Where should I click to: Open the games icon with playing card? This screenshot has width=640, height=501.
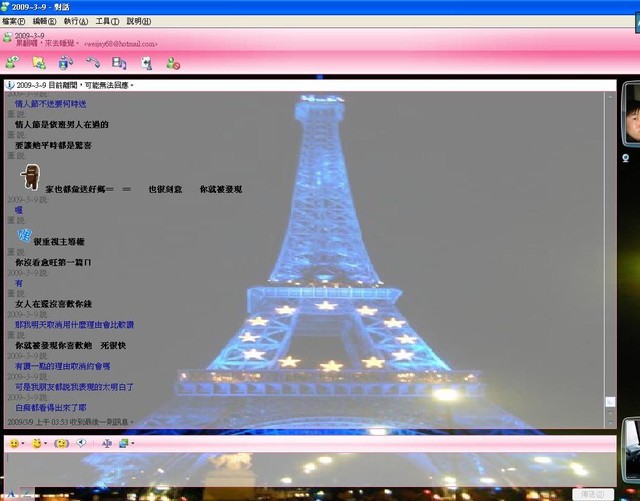pyautogui.click(x=146, y=63)
